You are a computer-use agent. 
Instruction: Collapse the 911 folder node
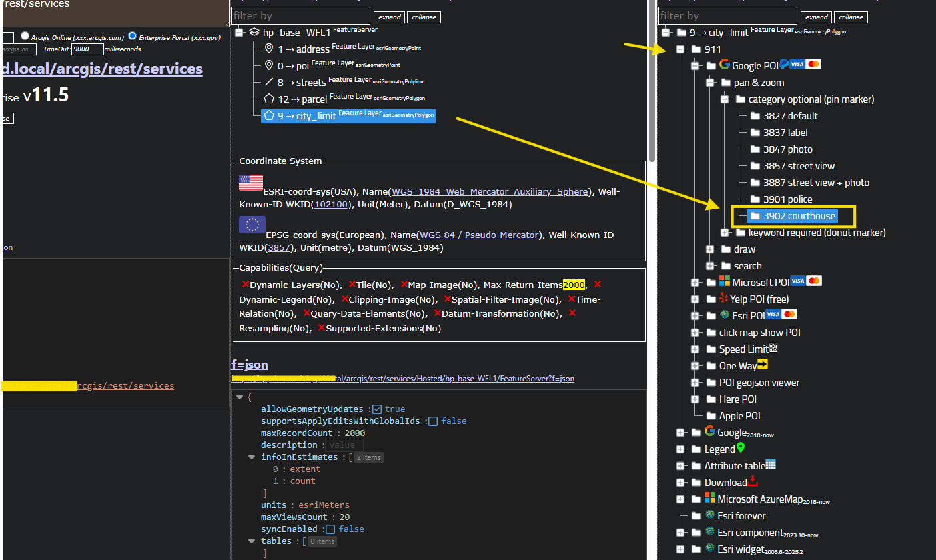(680, 49)
